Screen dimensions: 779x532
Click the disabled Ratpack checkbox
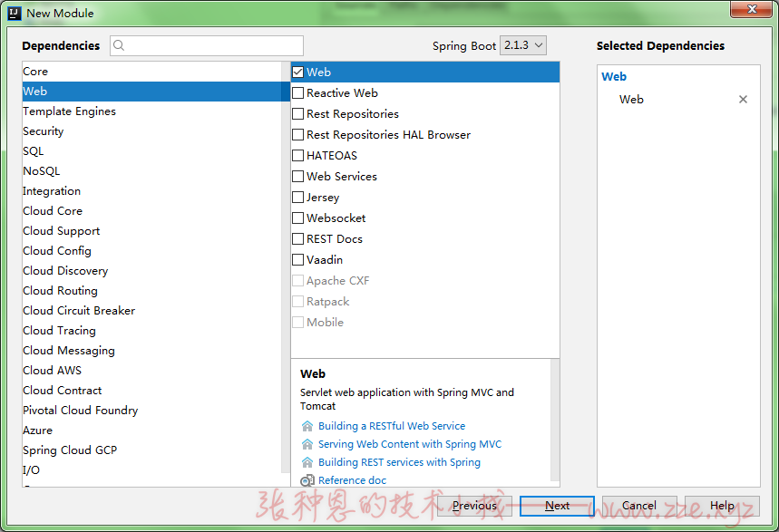298,302
